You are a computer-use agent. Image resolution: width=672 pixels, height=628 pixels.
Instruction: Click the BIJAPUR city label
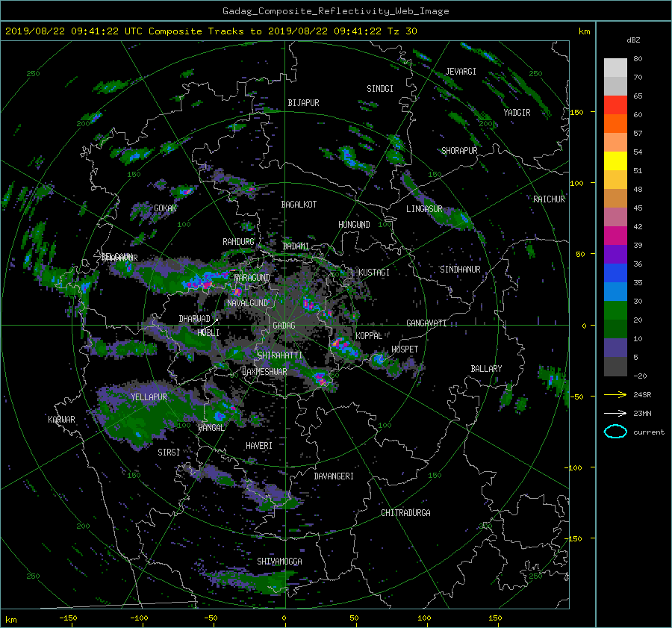pos(303,103)
